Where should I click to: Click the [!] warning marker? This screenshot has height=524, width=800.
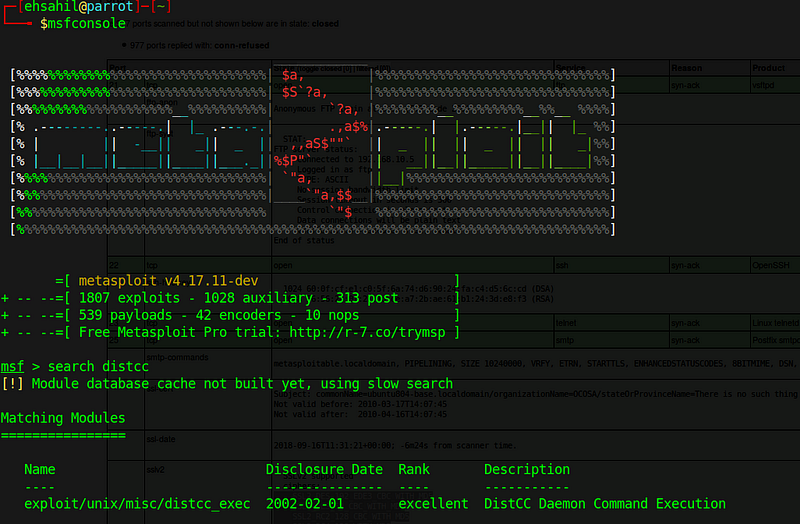[12, 384]
